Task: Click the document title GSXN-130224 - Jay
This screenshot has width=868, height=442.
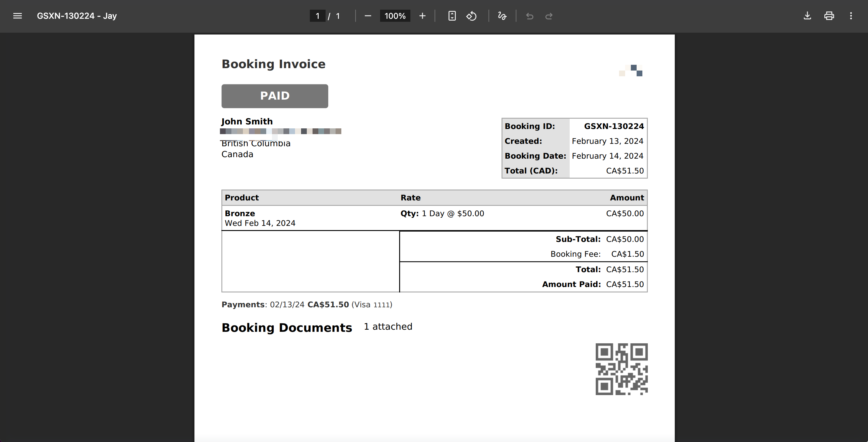Action: coord(77,16)
